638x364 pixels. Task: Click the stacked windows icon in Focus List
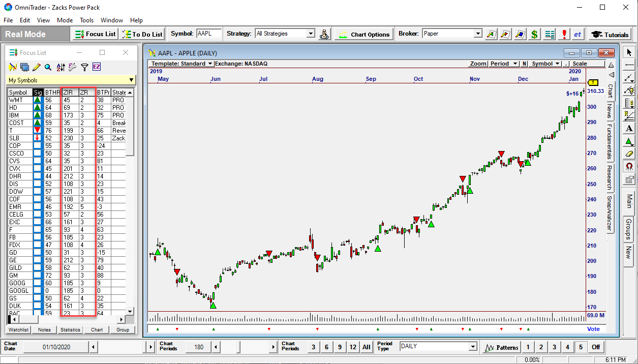click(x=25, y=67)
